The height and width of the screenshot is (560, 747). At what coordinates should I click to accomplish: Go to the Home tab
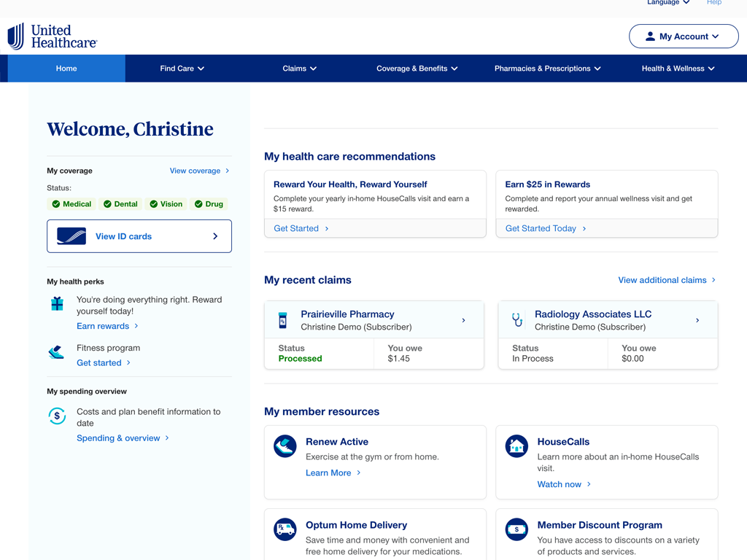(66, 69)
